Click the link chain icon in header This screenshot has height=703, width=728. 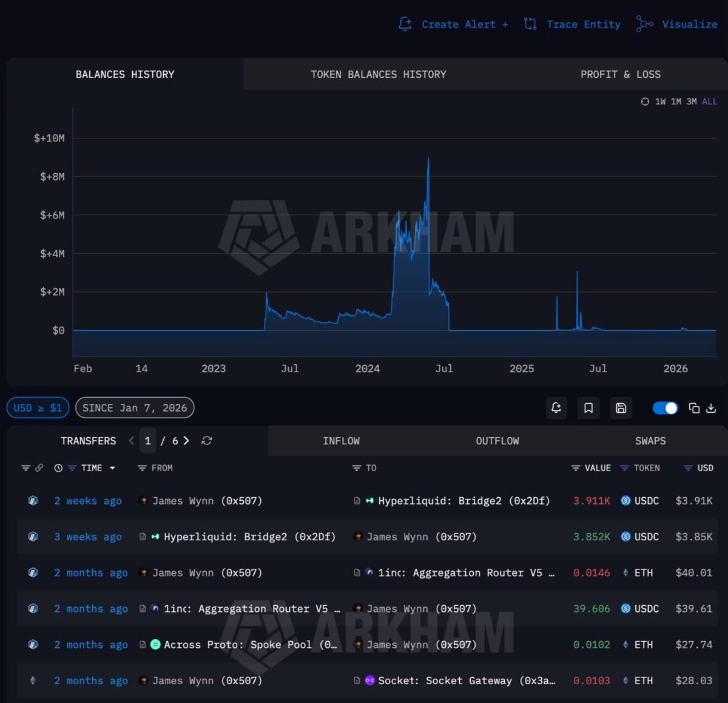pos(39,468)
